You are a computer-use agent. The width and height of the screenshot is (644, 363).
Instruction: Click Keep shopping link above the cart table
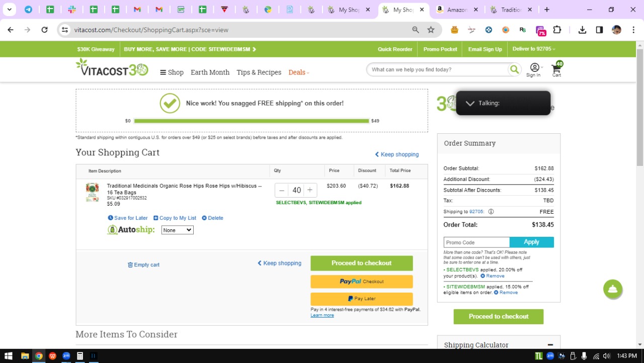[396, 154]
